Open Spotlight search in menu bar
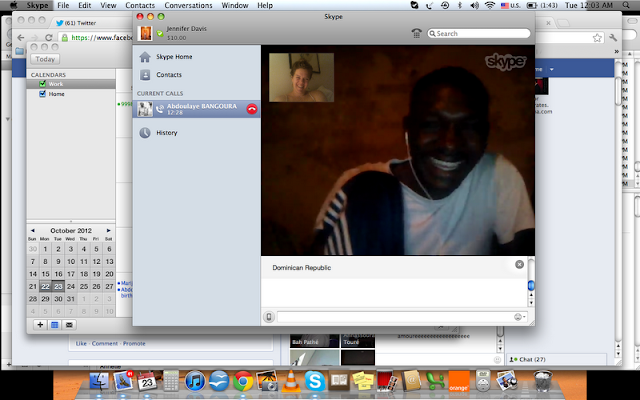 pyautogui.click(x=626, y=5)
